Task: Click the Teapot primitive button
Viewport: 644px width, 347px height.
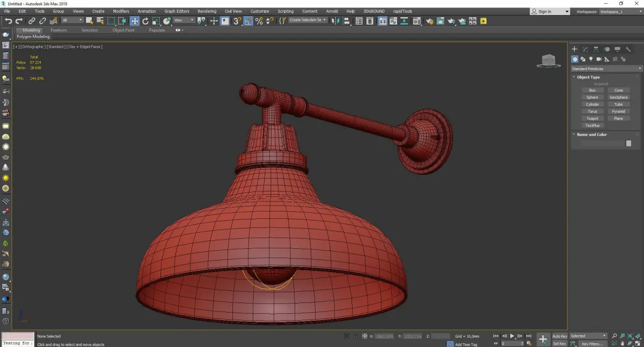Action: [592, 119]
